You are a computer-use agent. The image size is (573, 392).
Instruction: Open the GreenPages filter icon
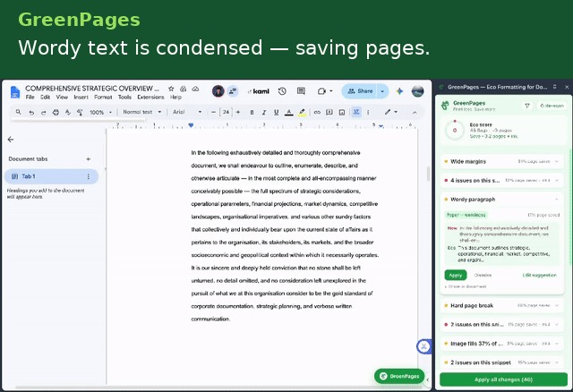527,106
